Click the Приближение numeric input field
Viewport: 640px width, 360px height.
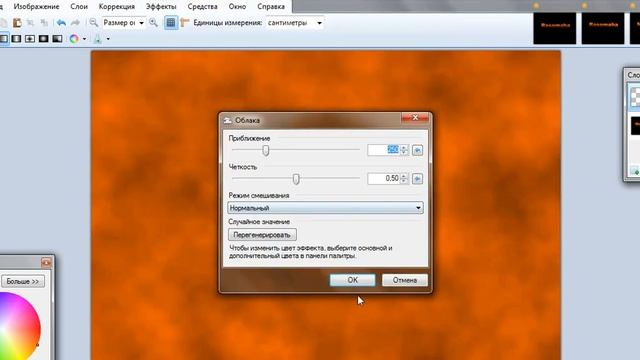(383, 150)
